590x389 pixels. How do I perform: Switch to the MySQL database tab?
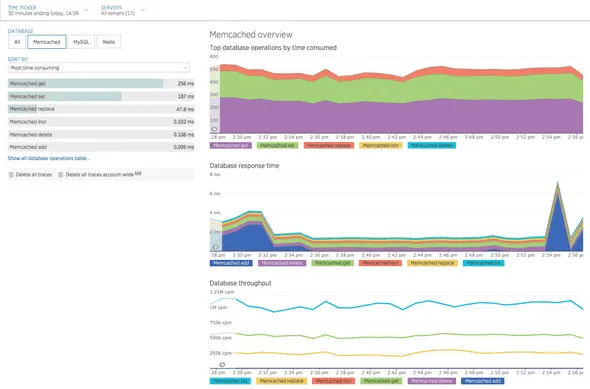[81, 42]
